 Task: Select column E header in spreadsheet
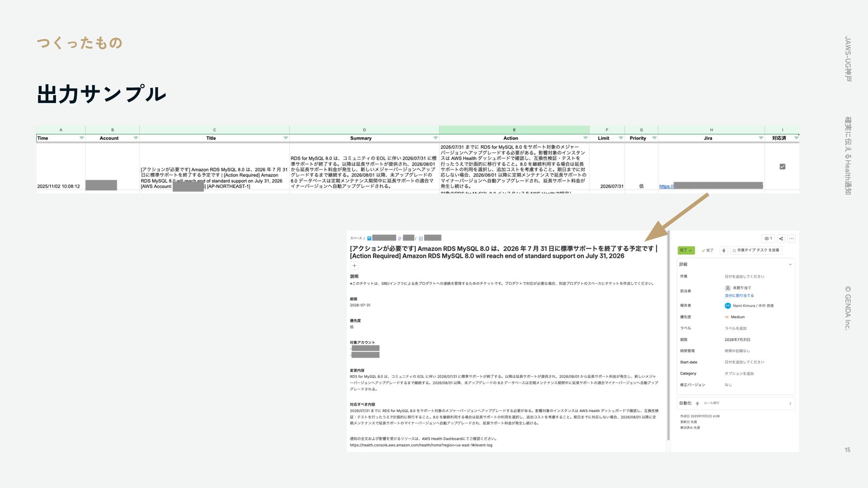[514, 130]
